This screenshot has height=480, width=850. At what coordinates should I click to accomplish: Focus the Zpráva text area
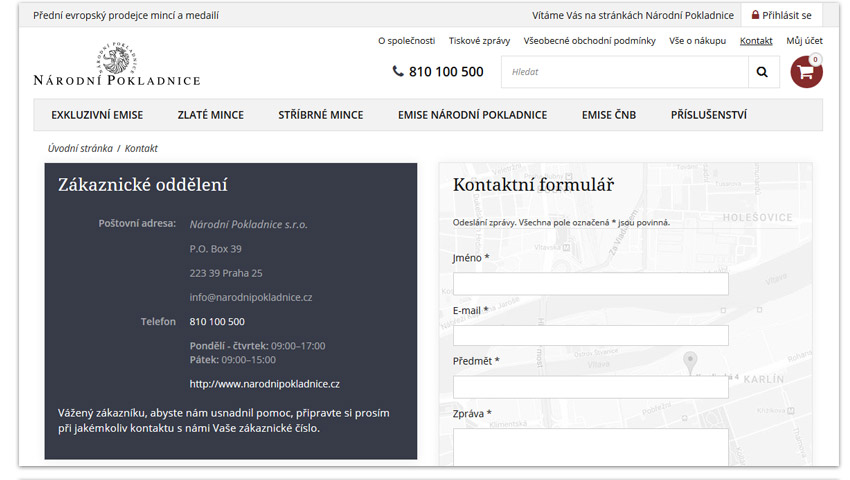click(x=590, y=447)
